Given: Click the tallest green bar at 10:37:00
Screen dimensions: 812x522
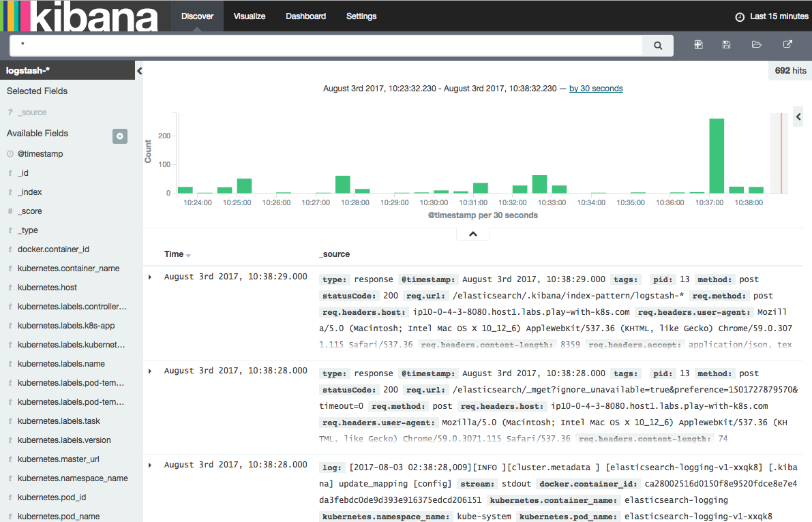Looking at the screenshot, I should pyautogui.click(x=717, y=156).
